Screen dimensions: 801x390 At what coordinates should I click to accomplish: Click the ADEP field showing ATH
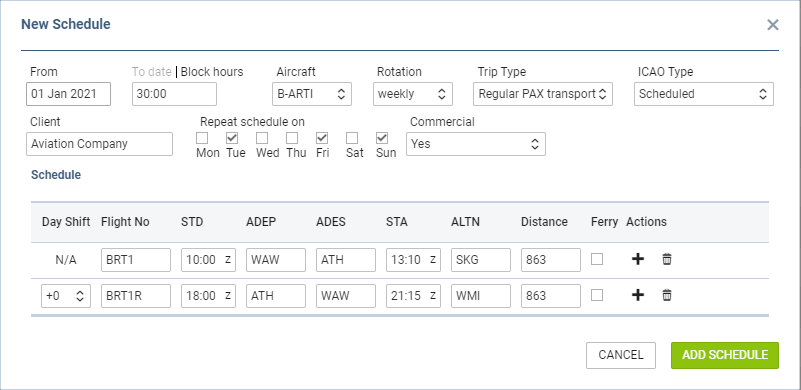click(x=276, y=295)
